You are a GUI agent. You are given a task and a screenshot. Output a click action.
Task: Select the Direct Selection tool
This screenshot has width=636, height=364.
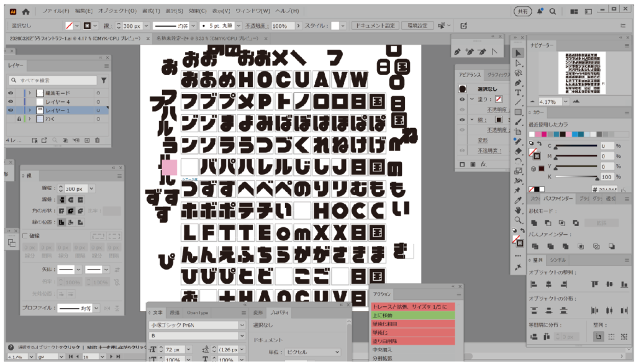pos(518,63)
